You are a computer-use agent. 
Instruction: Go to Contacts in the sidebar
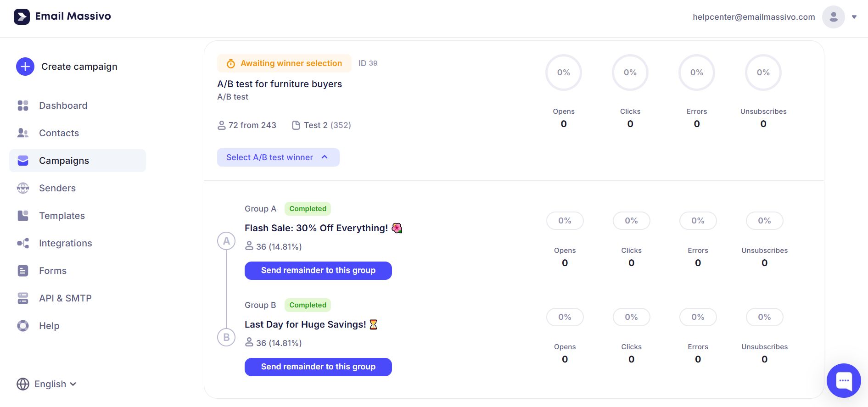[x=59, y=133]
